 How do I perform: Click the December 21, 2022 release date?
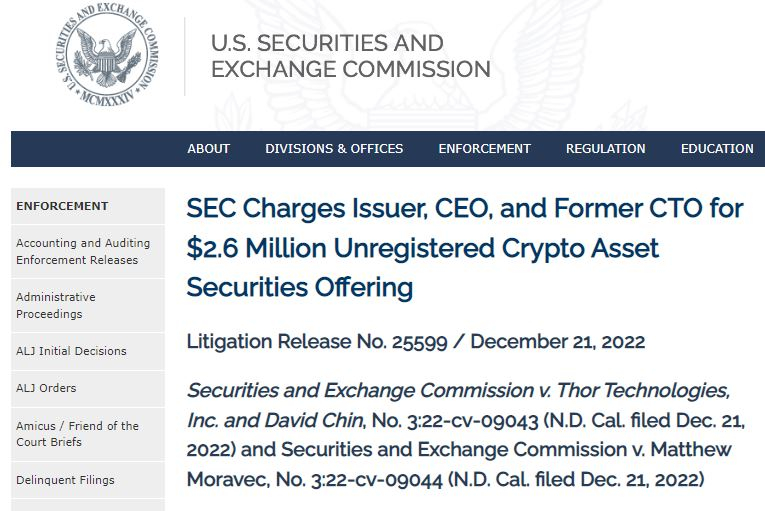click(x=558, y=341)
